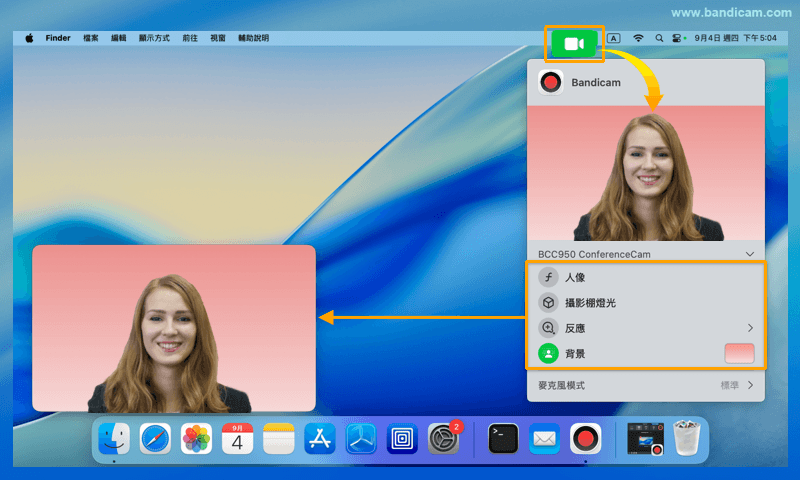800x480 pixels.
Task: Open Spotlight search magnifier icon
Action: [x=659, y=38]
